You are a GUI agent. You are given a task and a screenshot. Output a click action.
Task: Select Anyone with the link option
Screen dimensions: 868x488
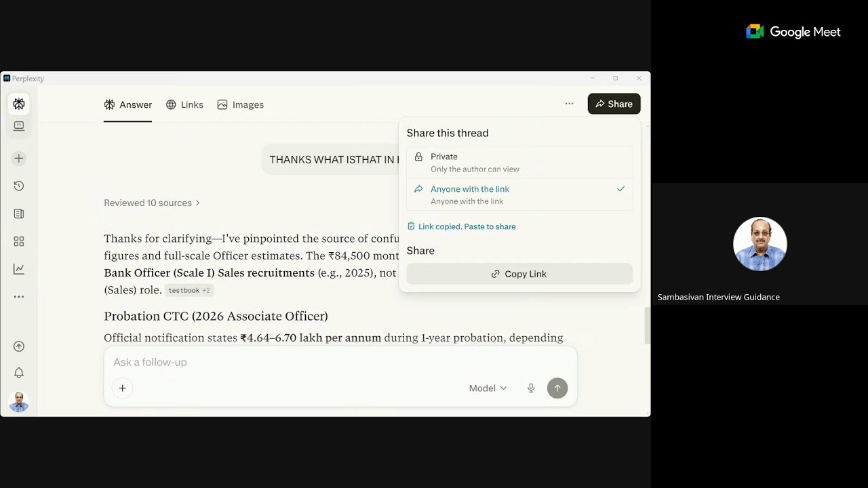pyautogui.click(x=519, y=195)
